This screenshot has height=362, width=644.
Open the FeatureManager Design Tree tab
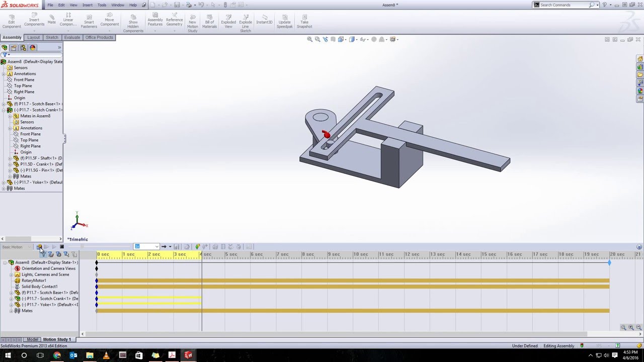5,48
